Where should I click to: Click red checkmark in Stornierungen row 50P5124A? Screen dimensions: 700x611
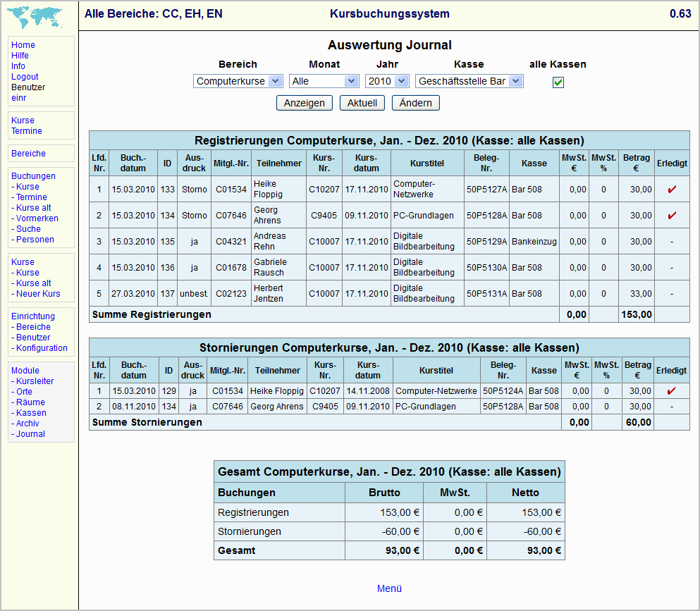tap(671, 391)
